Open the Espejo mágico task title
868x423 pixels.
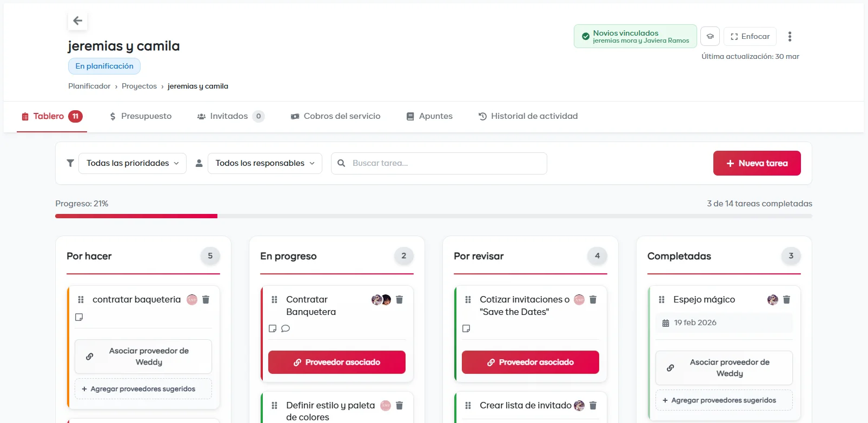tap(704, 300)
